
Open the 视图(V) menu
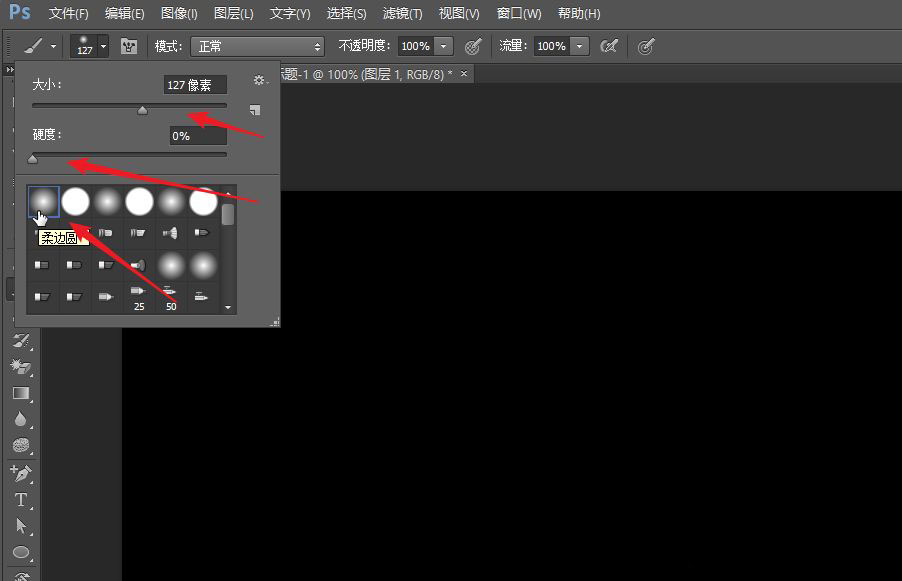point(459,13)
